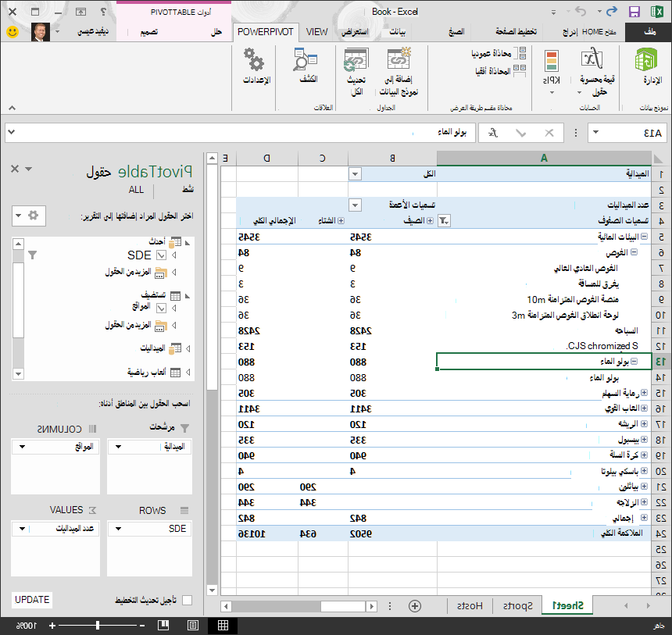Switch to Normal view grid icon

223,626
